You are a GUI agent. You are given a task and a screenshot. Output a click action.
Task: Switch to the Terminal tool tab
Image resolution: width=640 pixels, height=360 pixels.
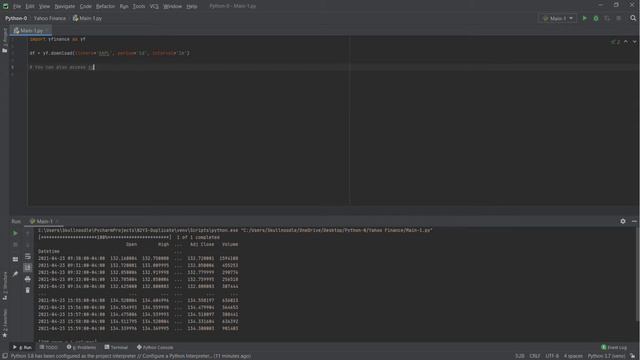pos(116,347)
